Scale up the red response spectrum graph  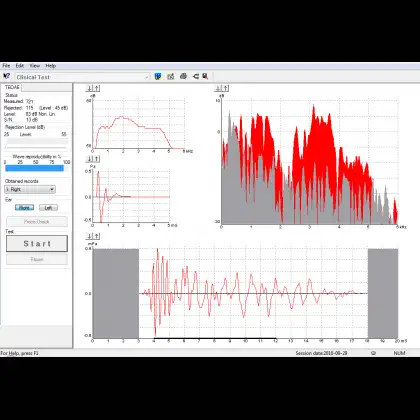tap(225, 88)
